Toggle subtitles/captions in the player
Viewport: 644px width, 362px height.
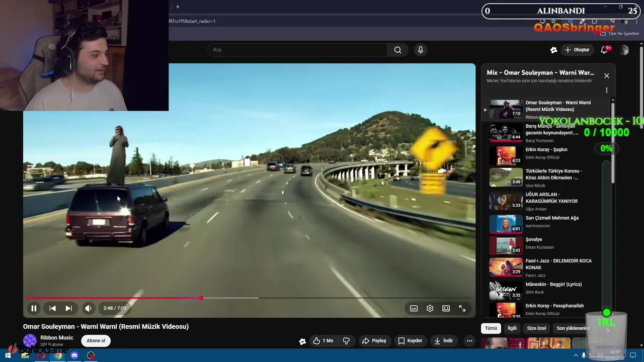(x=414, y=308)
